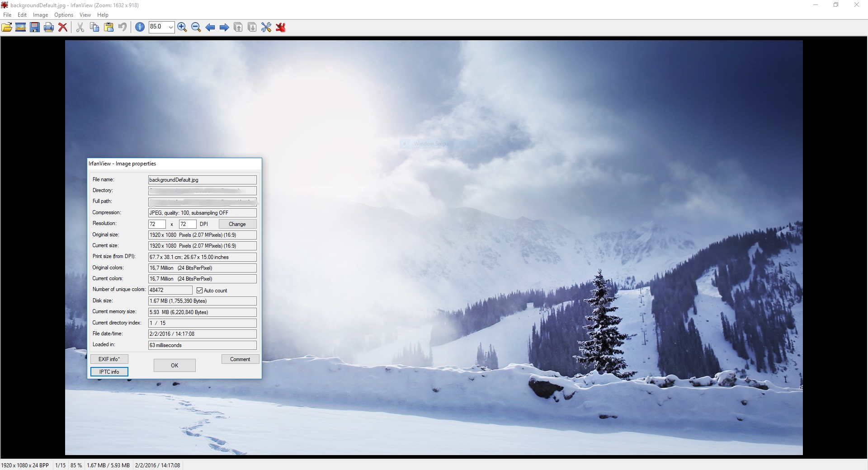Open Properties/Settings via the wrench icon

pyautogui.click(x=265, y=27)
